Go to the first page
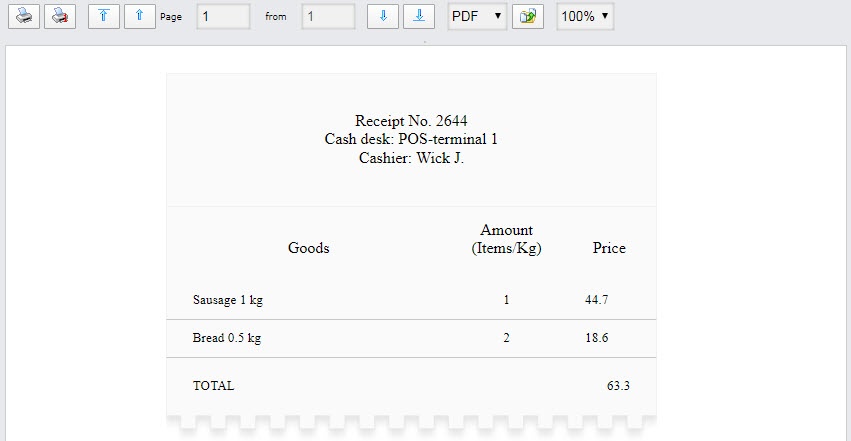Screen dimensions: 851x441 [103, 17]
